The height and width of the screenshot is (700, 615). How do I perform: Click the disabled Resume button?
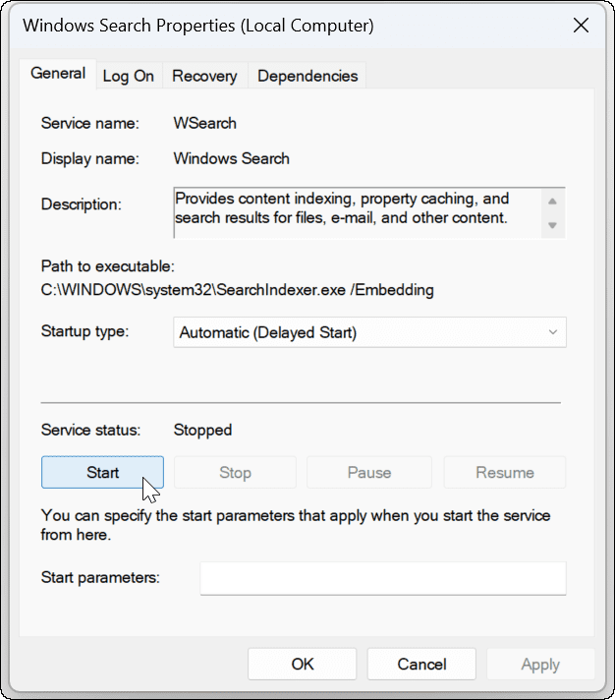[x=505, y=472]
